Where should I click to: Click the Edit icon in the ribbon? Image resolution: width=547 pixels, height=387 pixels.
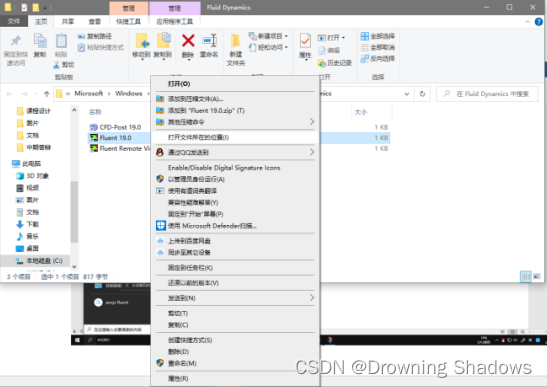click(x=322, y=50)
